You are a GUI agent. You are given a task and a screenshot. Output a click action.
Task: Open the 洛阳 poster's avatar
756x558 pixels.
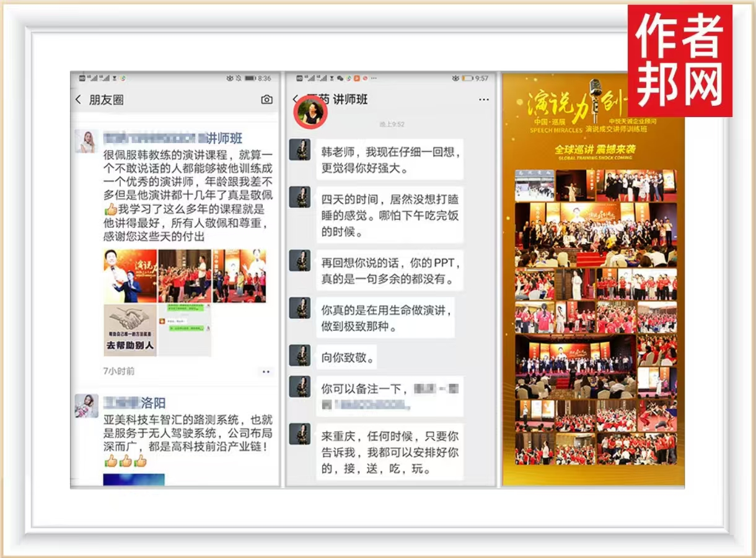[x=86, y=406]
